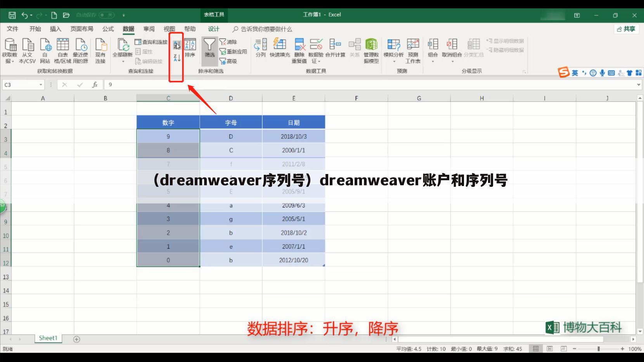Sort ascending with the A-to-Z icon

click(x=177, y=45)
